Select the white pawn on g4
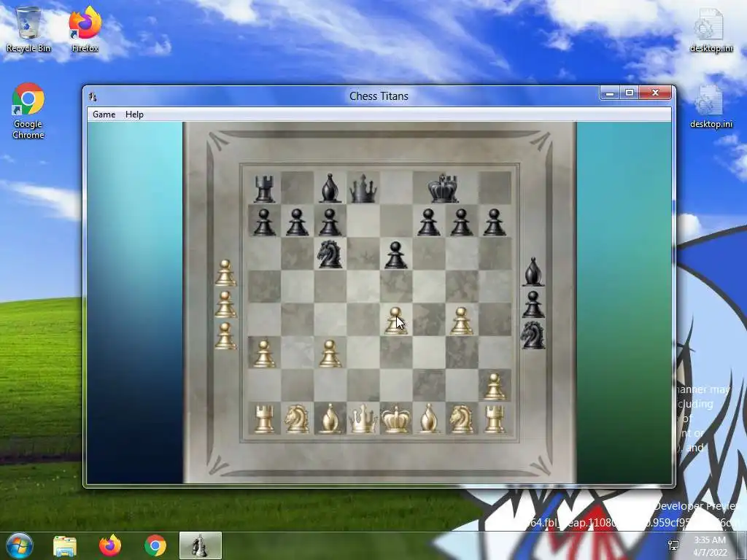Viewport: 747px width, 560px height. click(x=462, y=321)
